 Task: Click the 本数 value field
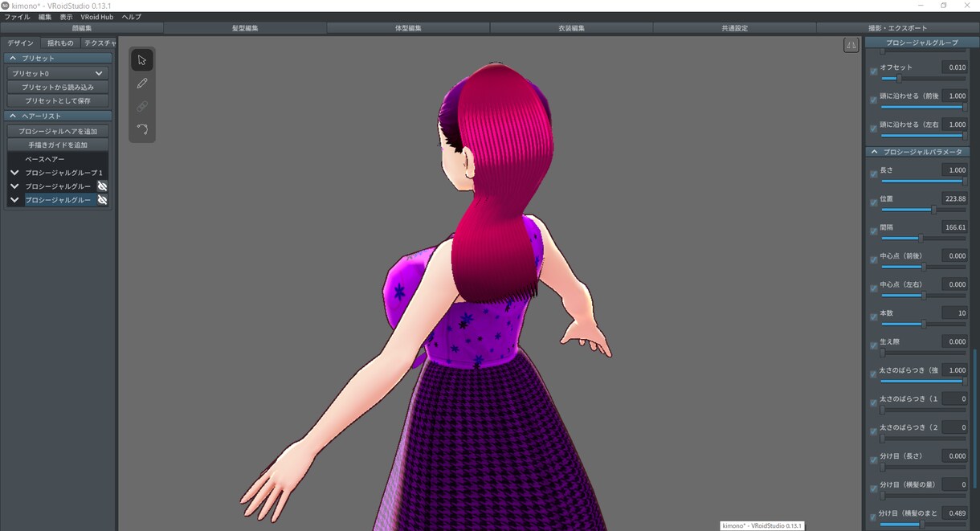[x=954, y=313]
